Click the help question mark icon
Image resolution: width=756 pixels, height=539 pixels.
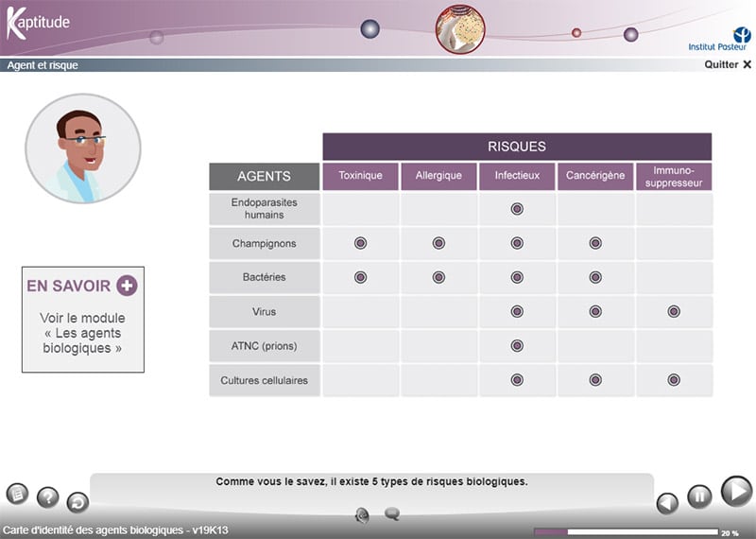(x=47, y=497)
